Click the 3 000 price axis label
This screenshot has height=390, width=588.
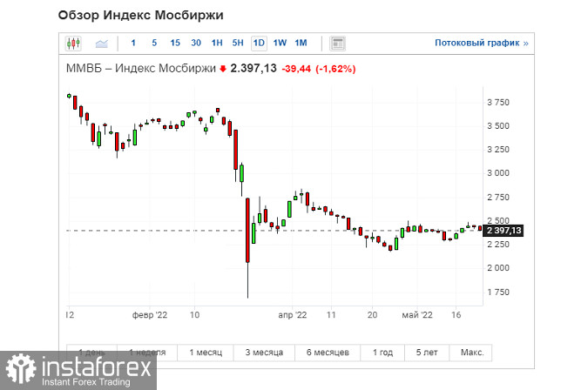(498, 173)
